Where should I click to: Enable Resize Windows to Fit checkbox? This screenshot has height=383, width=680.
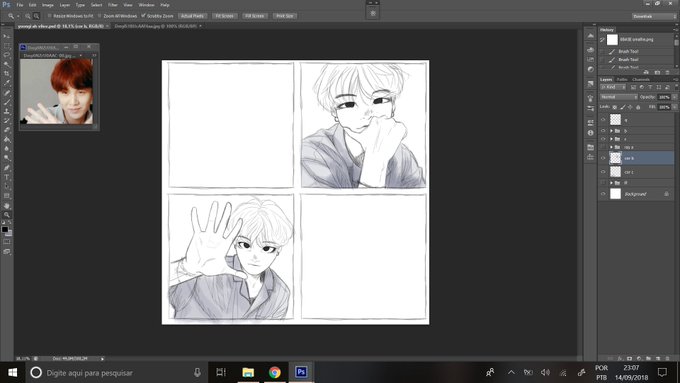coord(49,16)
